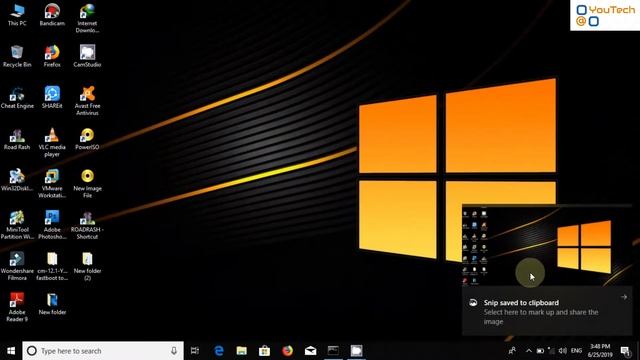Open Task View from the taskbar
Viewport: 640px width, 360px height.
[x=195, y=351]
